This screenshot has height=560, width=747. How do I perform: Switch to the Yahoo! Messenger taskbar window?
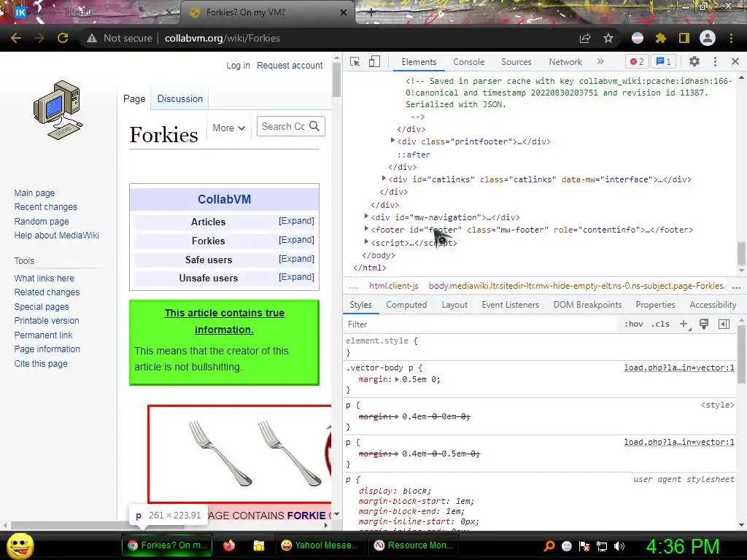point(320,545)
